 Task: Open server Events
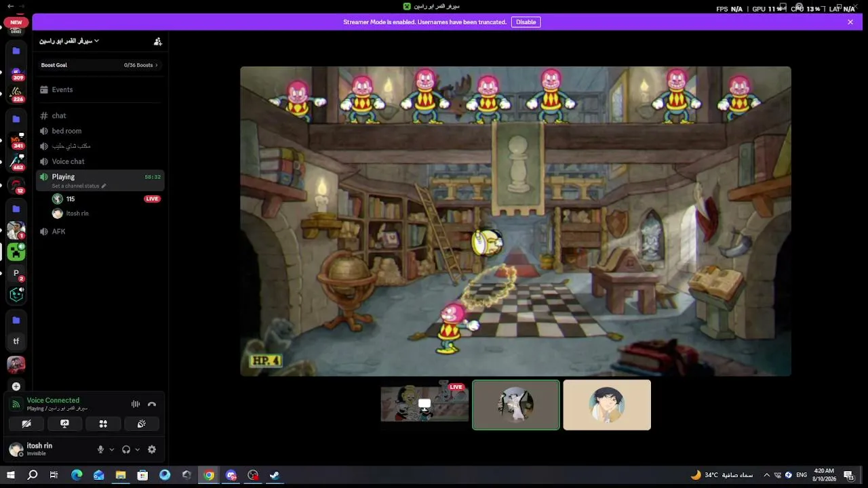click(100, 89)
